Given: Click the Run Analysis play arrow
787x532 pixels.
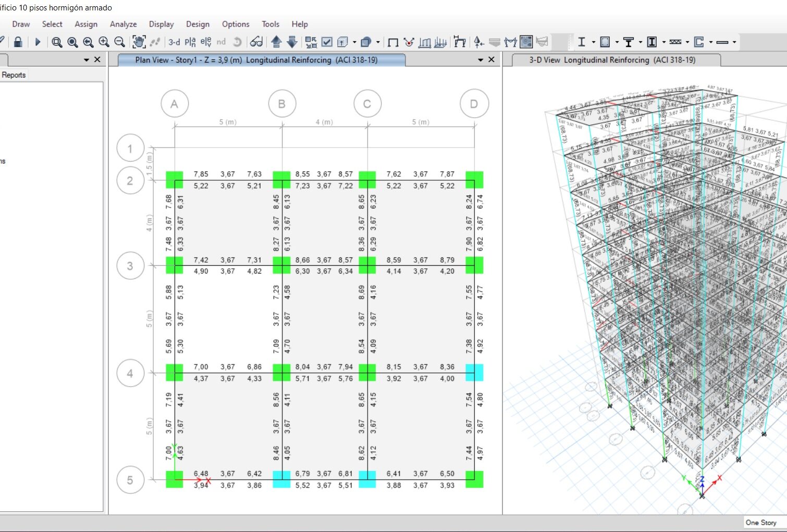Looking at the screenshot, I should 38,42.
